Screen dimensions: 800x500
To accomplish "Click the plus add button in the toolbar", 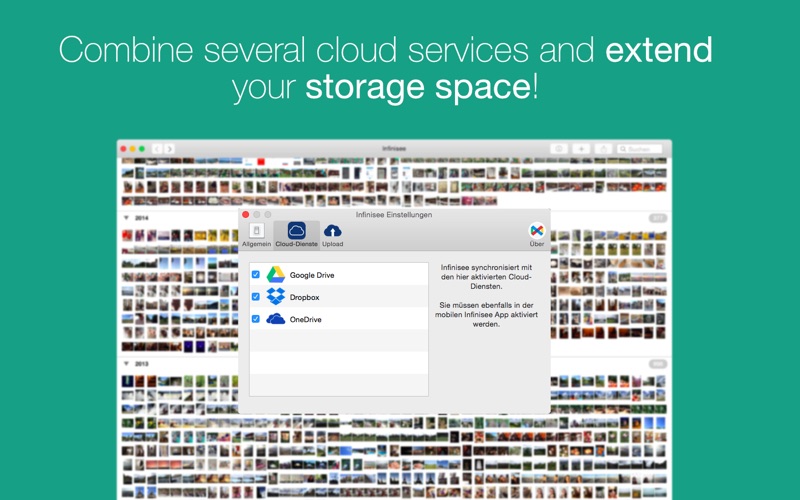I will tap(581, 149).
